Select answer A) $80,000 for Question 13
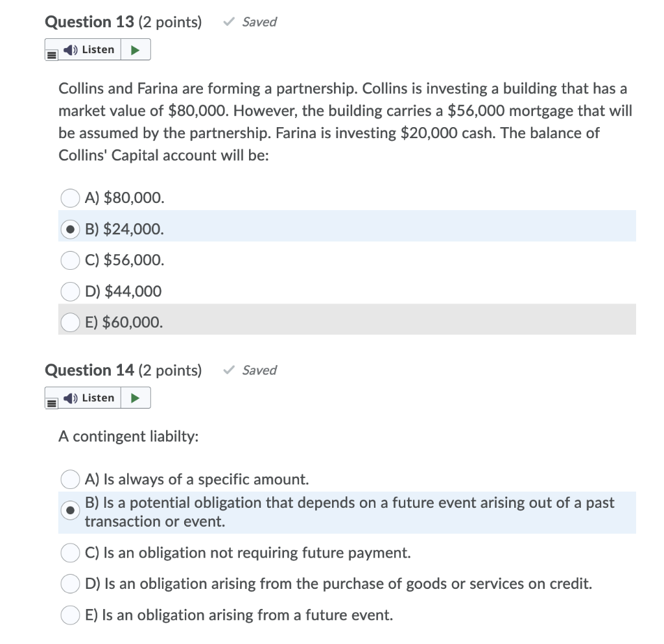Viewport: 664px width, 644px height. 69,198
